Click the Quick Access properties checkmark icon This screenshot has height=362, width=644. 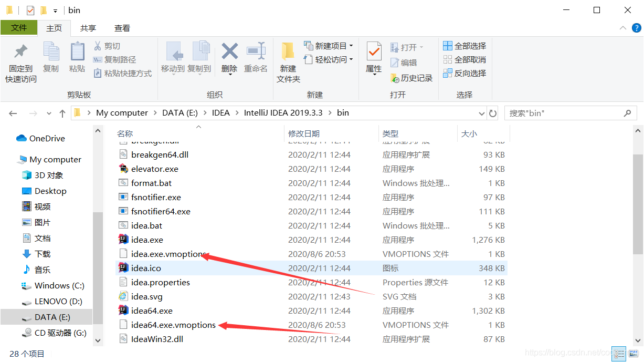click(30, 10)
